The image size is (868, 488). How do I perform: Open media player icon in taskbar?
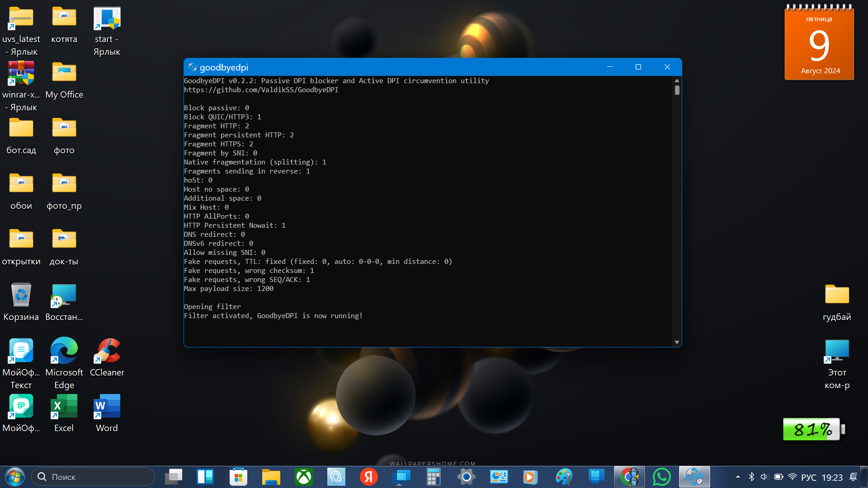point(530,477)
